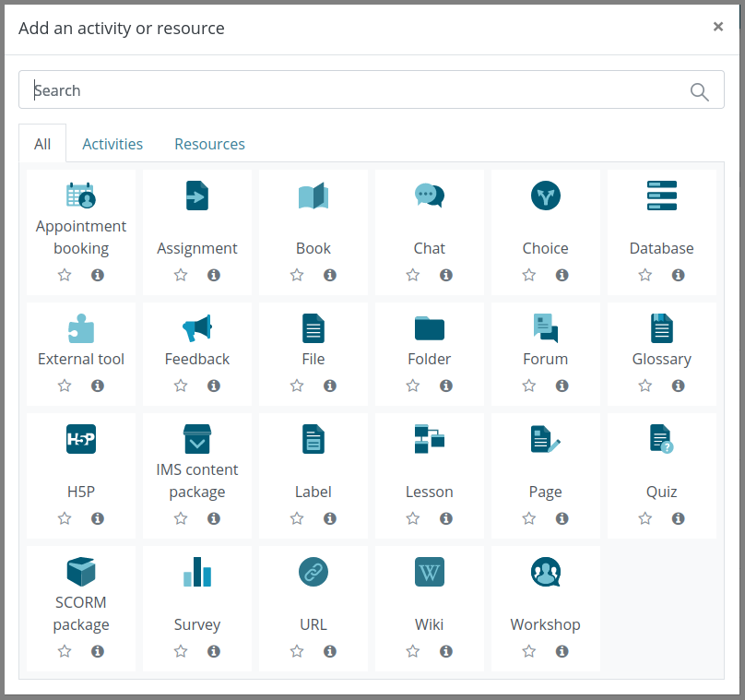Click the search magnifier icon
Image resolution: width=745 pixels, height=700 pixels.
[x=700, y=91]
